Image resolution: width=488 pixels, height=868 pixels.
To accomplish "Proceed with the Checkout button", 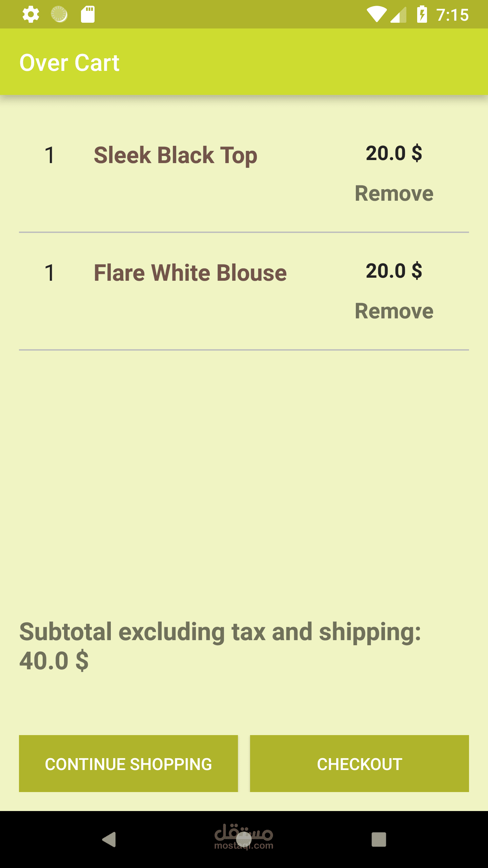I will coord(359,764).
